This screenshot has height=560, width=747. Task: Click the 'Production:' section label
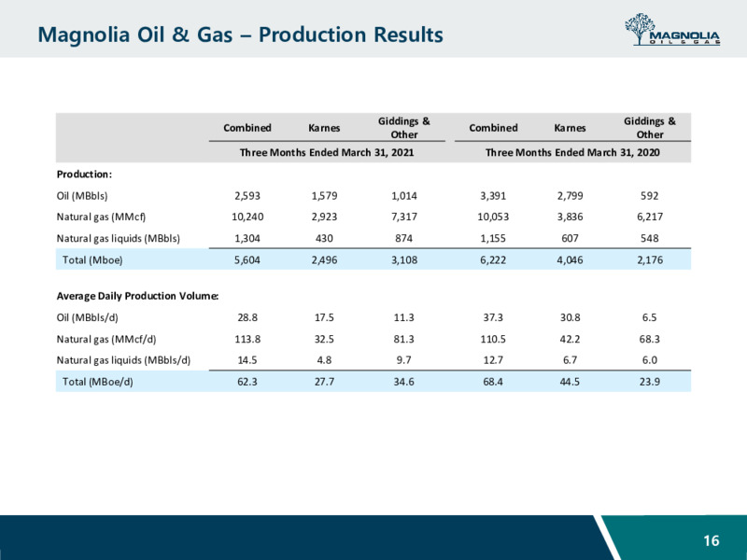84,175
